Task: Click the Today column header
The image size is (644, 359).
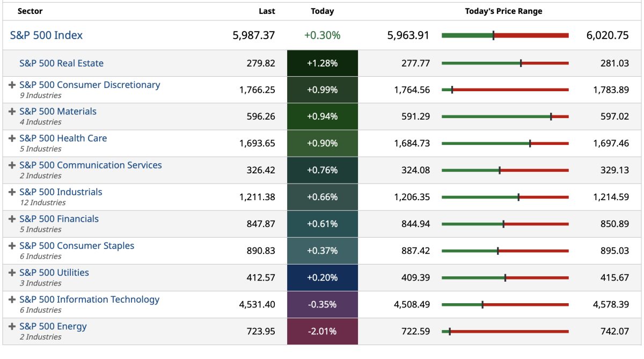Action: 322,11
